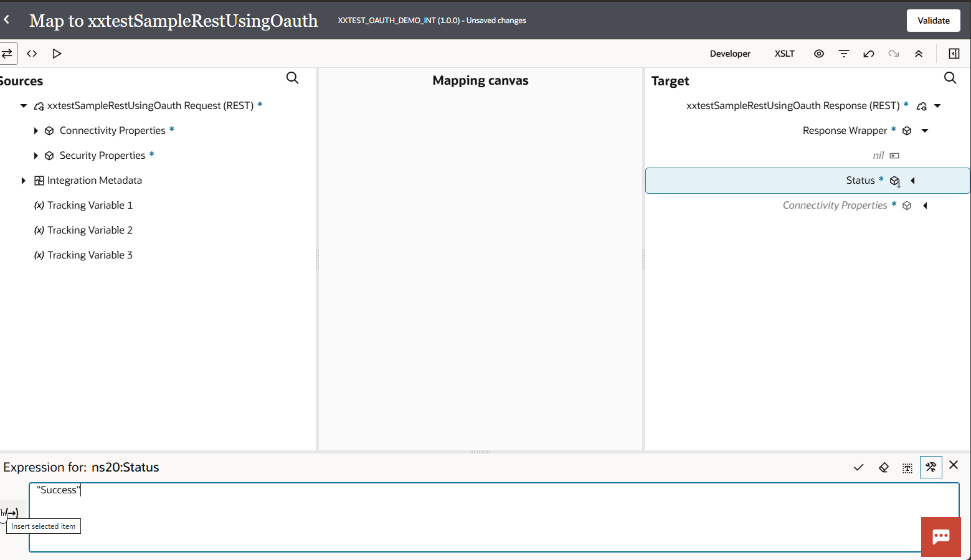
Task: Run the mapper test play icon
Action: coord(57,54)
